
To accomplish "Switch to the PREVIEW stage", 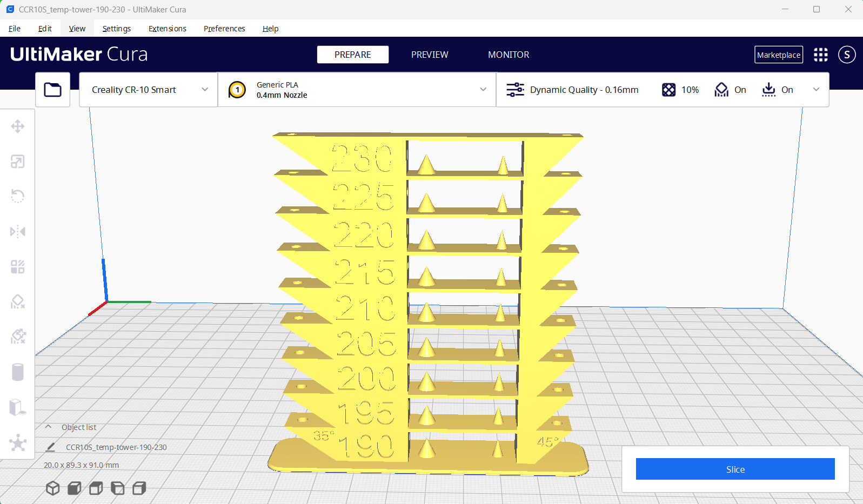I will tap(430, 55).
